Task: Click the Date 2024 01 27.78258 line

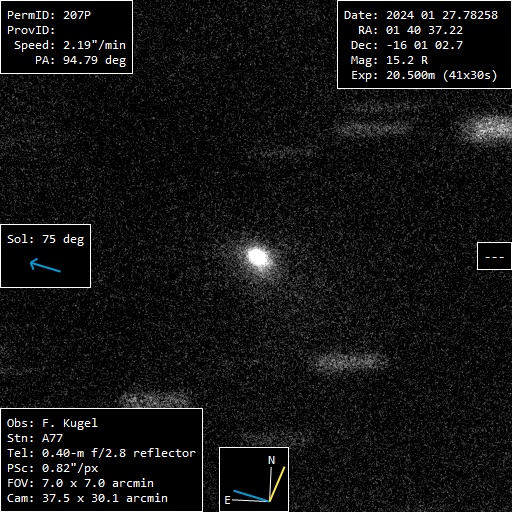Action: coord(421,15)
